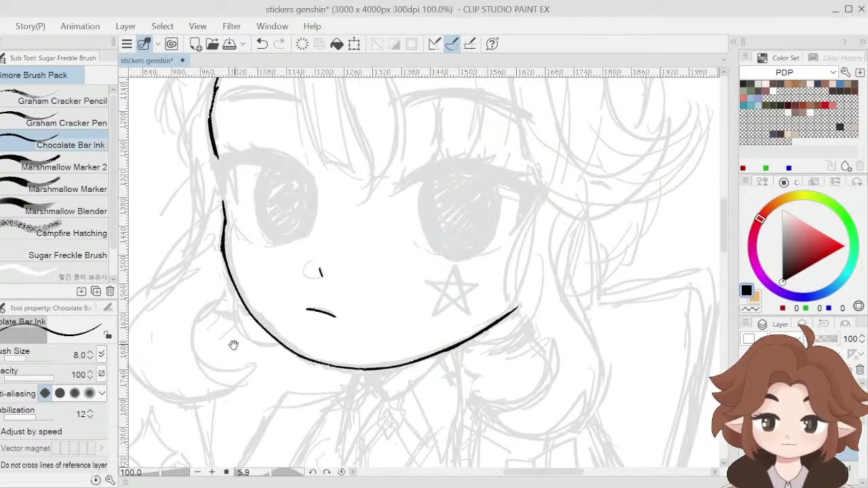Enable Vector magnet option
This screenshot has width=868, height=488.
tap(25, 448)
